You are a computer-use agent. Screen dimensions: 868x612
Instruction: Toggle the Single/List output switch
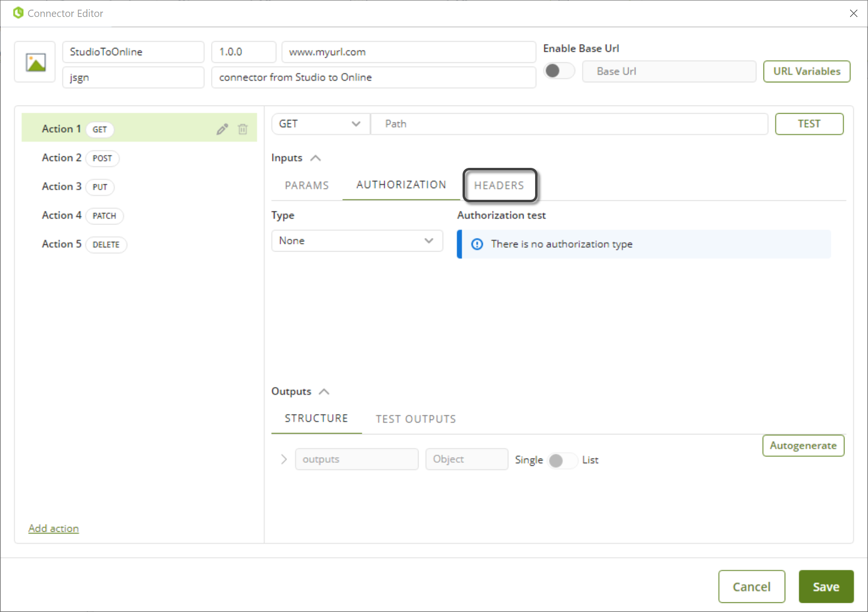pyautogui.click(x=562, y=460)
